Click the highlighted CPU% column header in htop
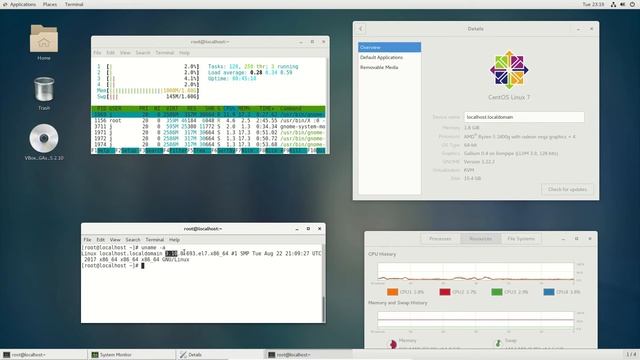The width and height of the screenshot is (640, 360). pyautogui.click(x=230, y=109)
